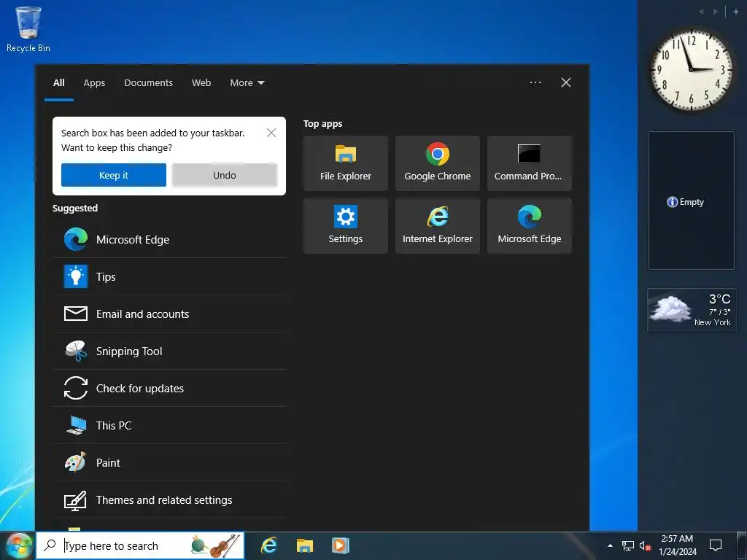Click the search magnifier in taskbar
747x560 pixels.
tap(50, 545)
